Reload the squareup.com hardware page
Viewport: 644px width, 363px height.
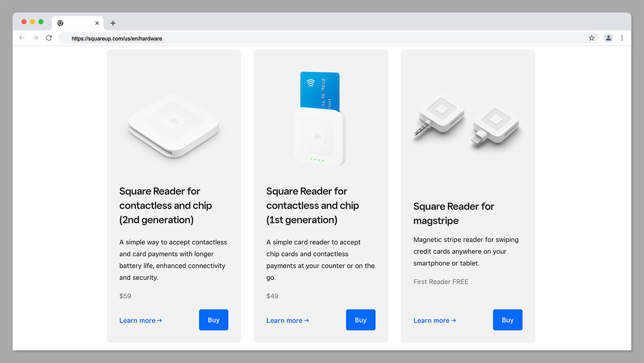point(49,38)
